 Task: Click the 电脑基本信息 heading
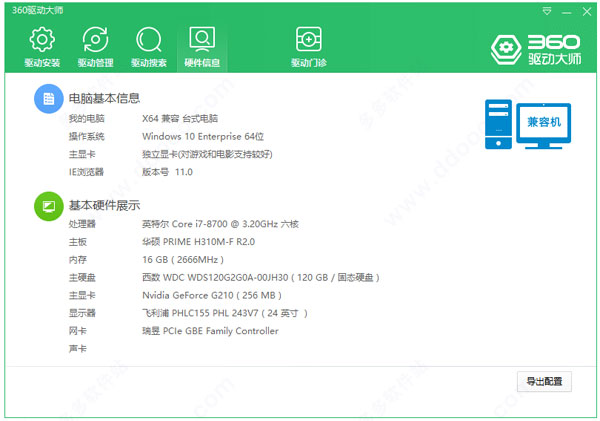click(x=104, y=98)
